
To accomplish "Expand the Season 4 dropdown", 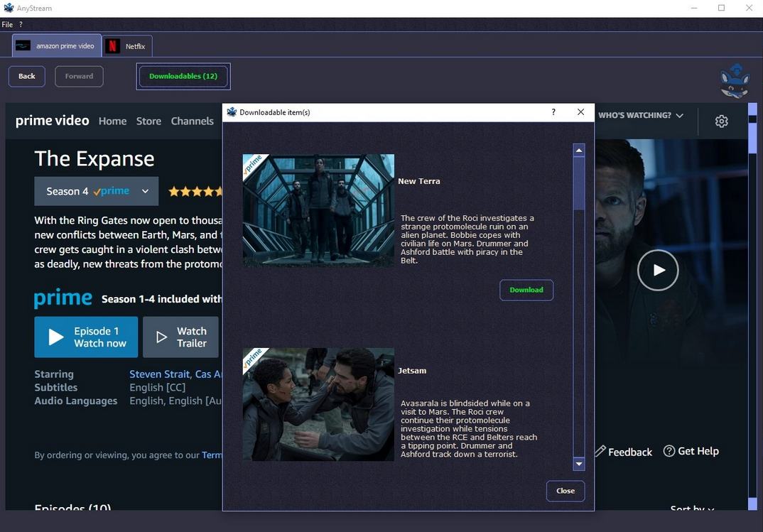I will (x=96, y=191).
